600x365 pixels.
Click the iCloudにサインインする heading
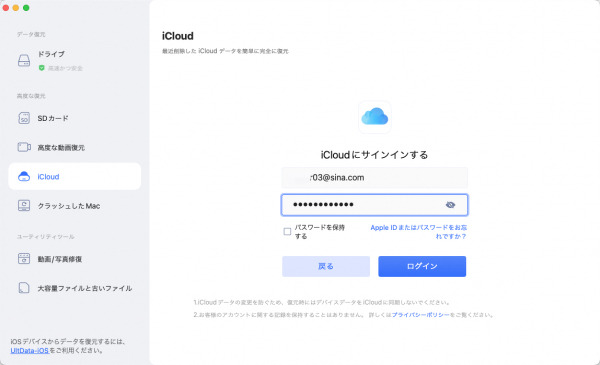tap(374, 155)
